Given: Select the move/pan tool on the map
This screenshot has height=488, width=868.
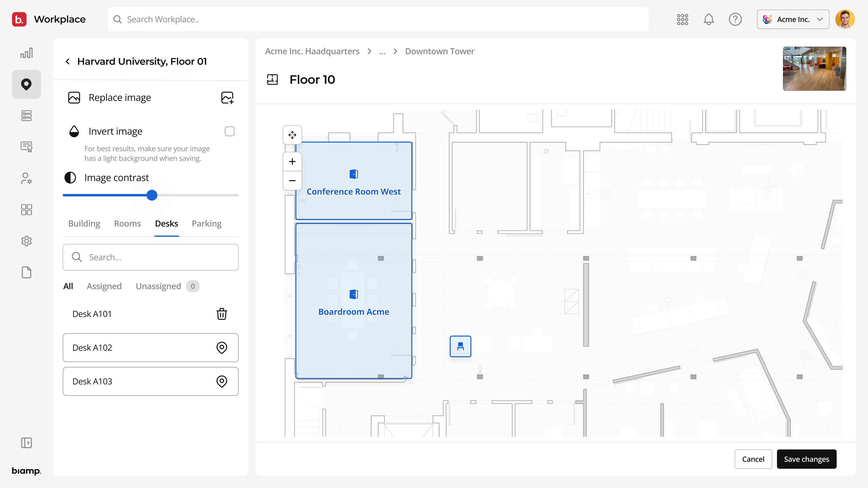Looking at the screenshot, I should tap(292, 135).
